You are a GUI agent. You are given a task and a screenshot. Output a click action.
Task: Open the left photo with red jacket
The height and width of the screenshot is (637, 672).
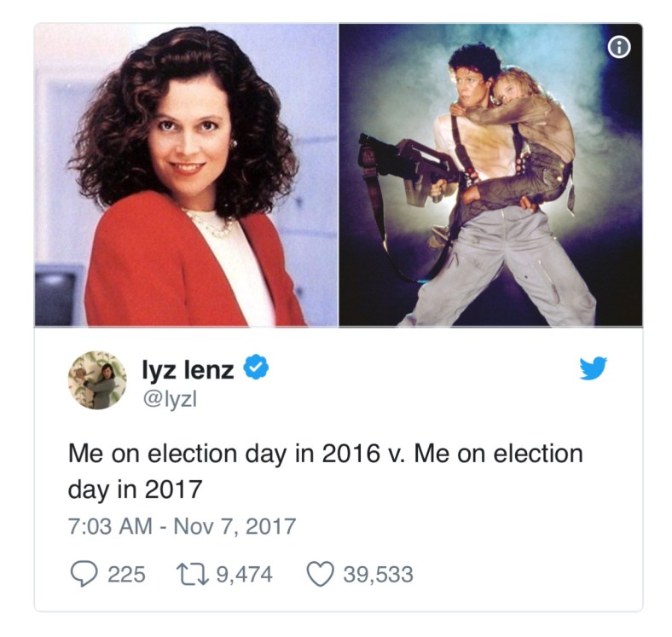186,175
